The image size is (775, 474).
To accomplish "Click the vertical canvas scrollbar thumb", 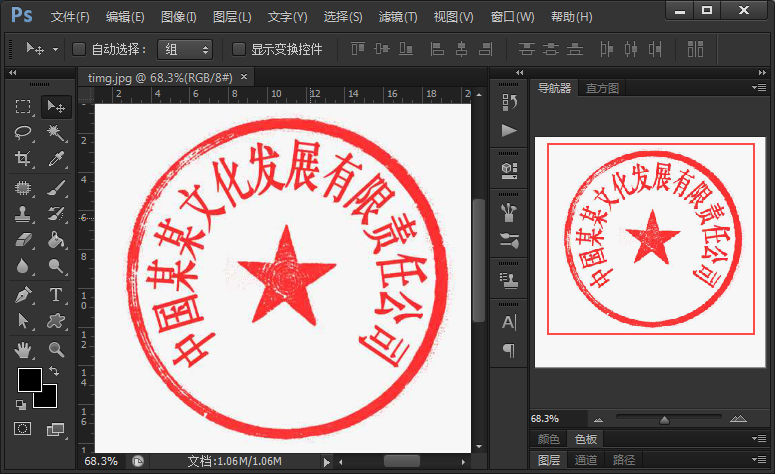I will 478,260.
